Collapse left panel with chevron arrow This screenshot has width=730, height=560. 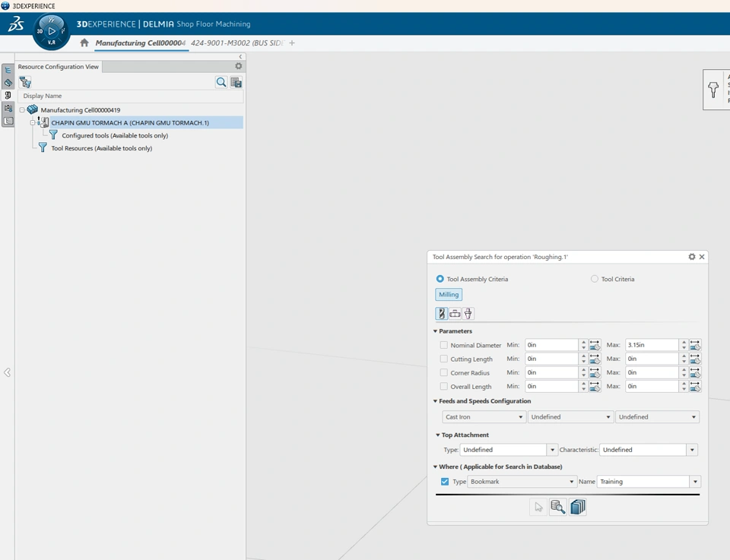tap(241, 57)
